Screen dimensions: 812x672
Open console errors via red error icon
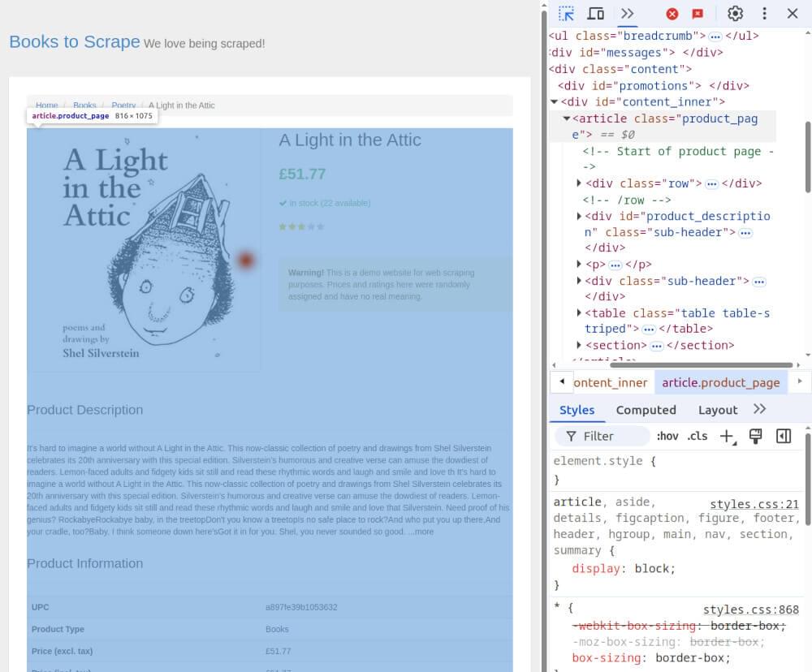(x=672, y=13)
